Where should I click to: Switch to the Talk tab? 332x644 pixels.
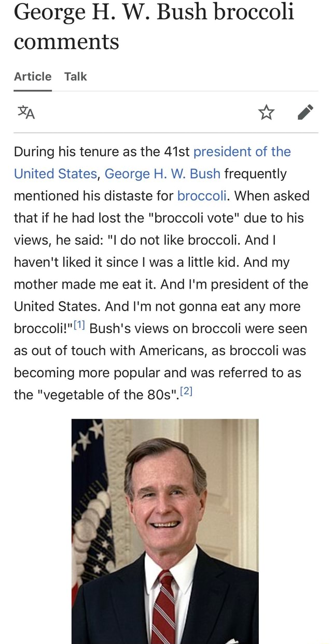click(76, 76)
